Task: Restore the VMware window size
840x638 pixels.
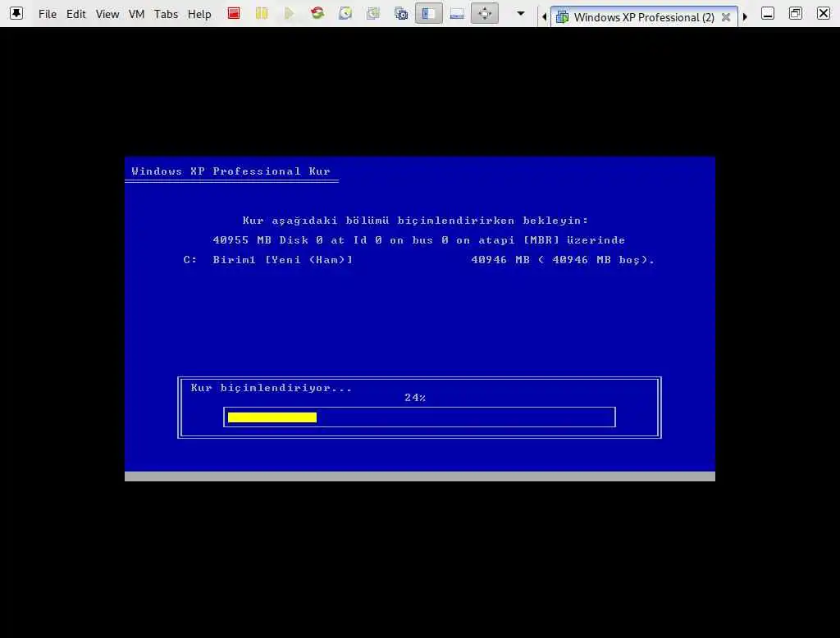Action: click(796, 13)
